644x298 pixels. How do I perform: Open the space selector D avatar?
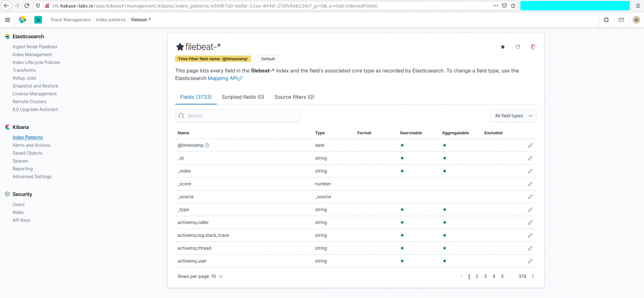pyautogui.click(x=38, y=20)
